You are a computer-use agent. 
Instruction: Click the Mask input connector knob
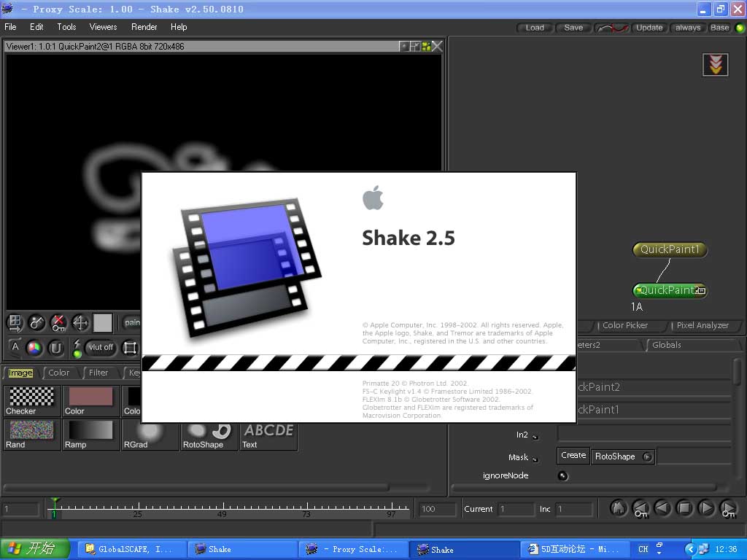[535, 459]
